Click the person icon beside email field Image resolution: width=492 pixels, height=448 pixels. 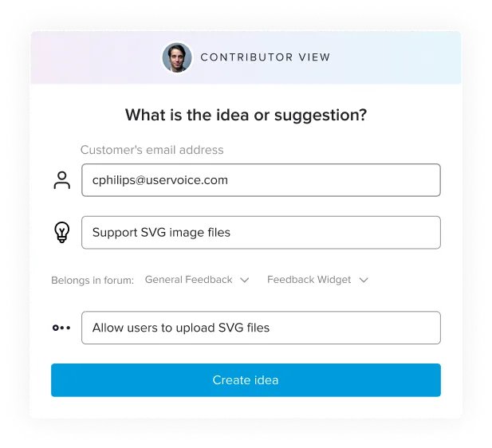pos(62,180)
